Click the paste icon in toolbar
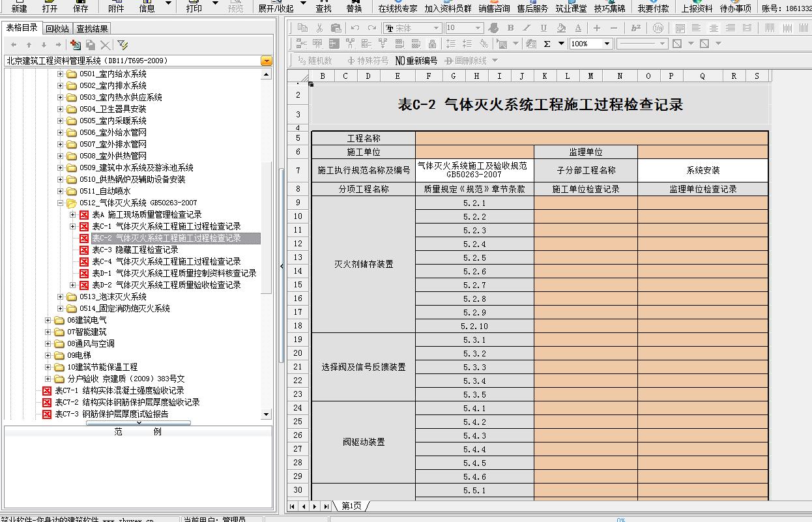This screenshot has width=812, height=522. 336,28
